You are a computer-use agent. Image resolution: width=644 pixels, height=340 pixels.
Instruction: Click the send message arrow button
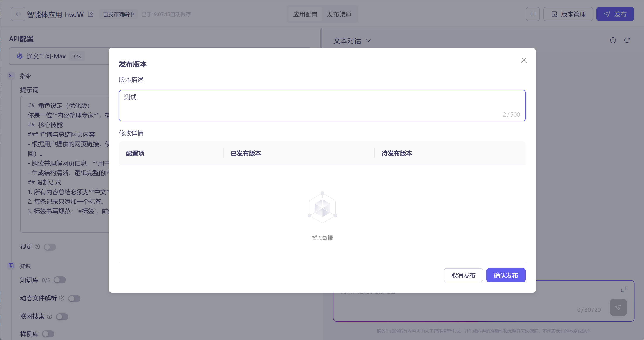pyautogui.click(x=618, y=307)
